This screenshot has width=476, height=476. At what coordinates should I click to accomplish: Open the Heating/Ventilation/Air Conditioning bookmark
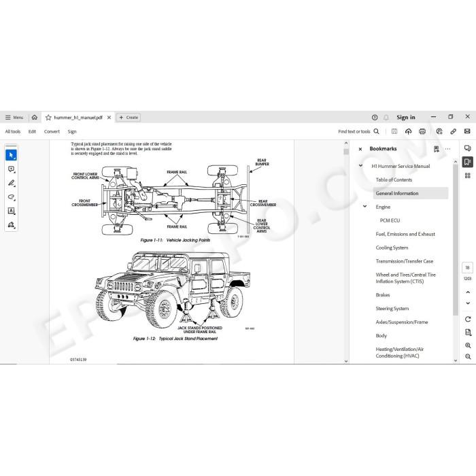tap(400, 352)
